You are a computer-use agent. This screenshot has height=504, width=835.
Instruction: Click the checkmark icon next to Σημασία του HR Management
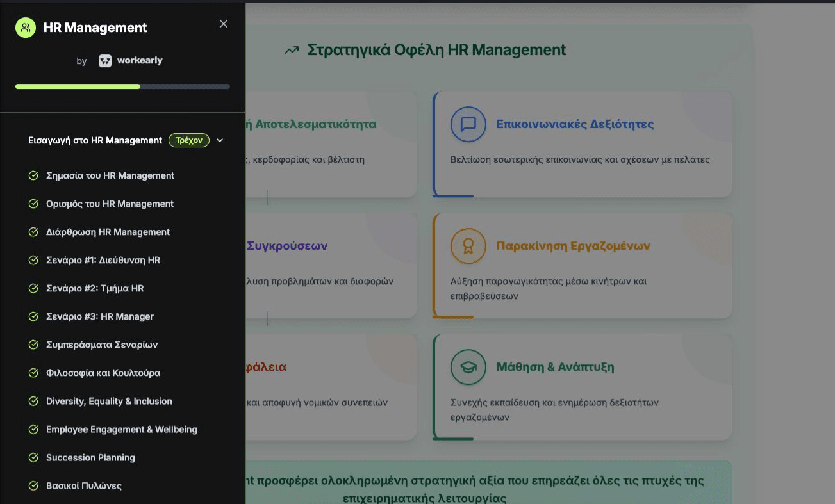click(33, 175)
